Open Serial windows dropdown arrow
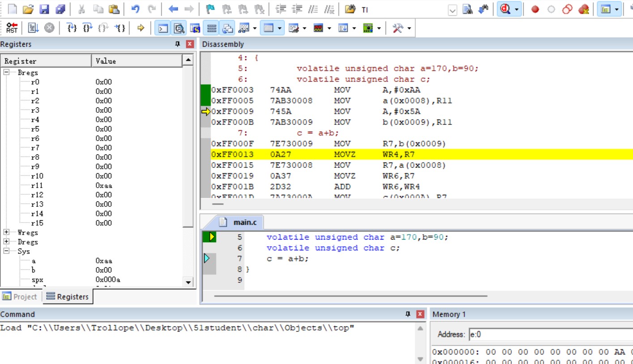633x364 pixels. (x=305, y=28)
